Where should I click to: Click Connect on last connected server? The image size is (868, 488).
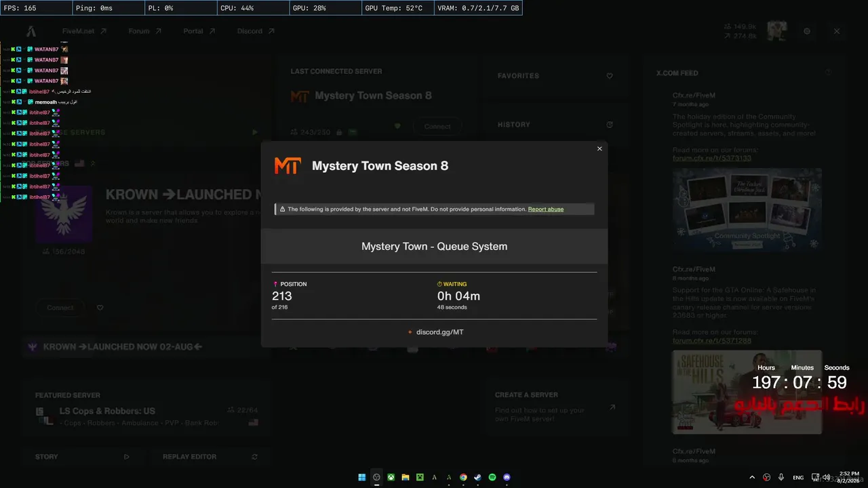click(x=437, y=126)
